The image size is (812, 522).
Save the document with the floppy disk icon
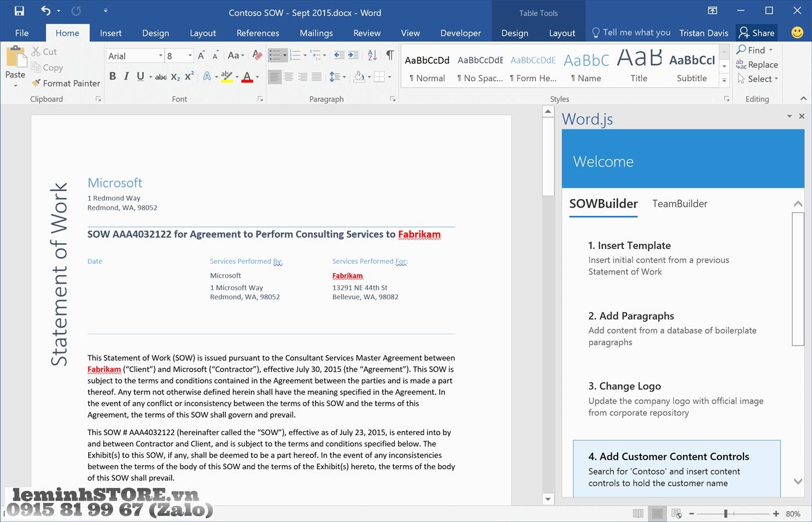[x=19, y=11]
